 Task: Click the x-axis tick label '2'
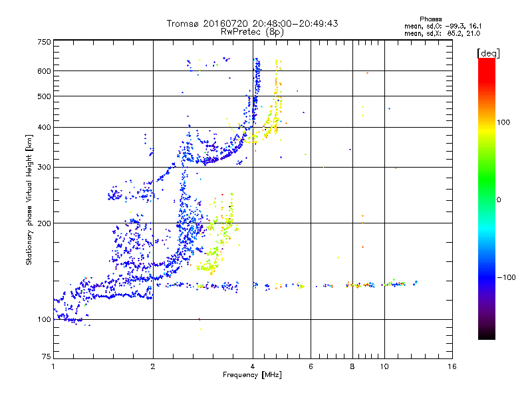point(153,366)
